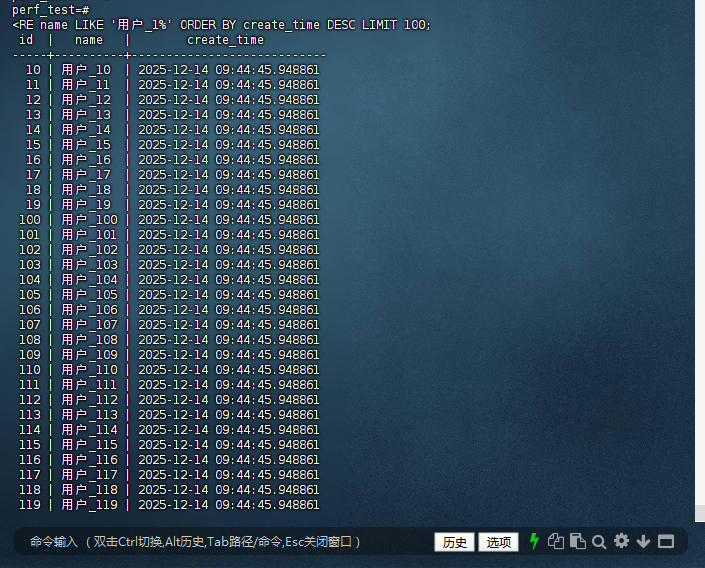Image resolution: width=705 pixels, height=568 pixels.
Task: Open the 历史 history button
Action: click(x=454, y=542)
